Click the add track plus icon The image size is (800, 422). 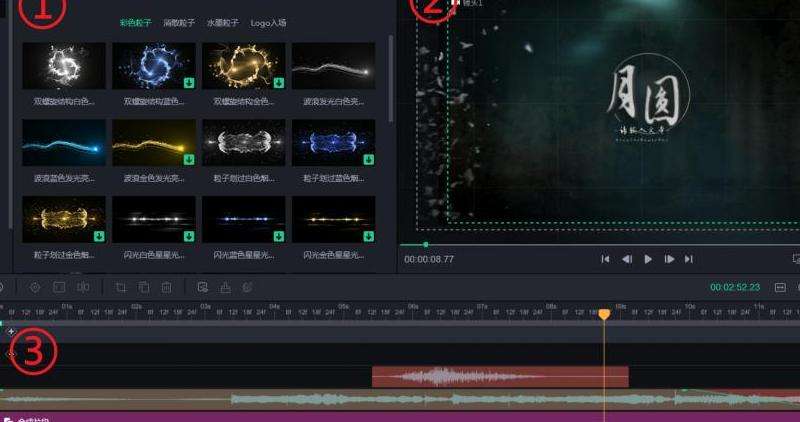click(11, 331)
